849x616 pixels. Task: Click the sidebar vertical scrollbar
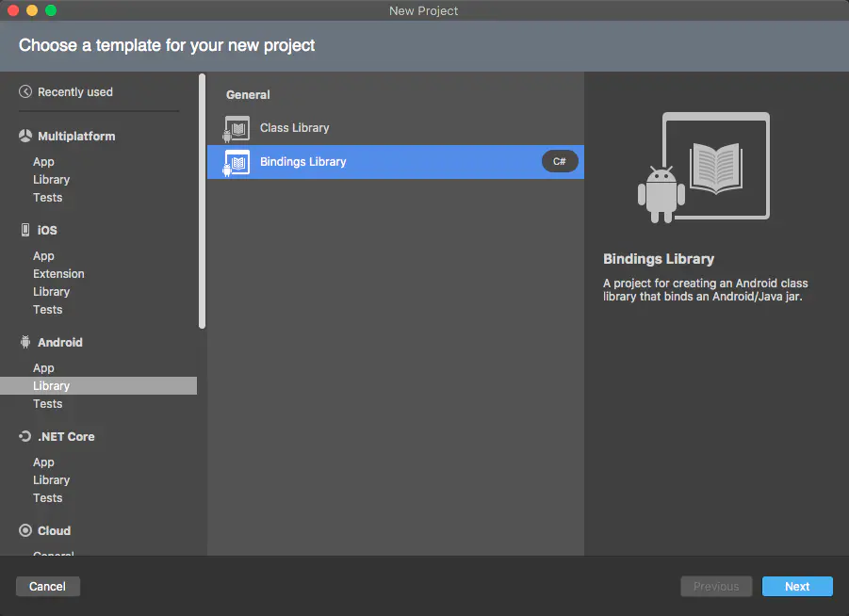[x=202, y=201]
